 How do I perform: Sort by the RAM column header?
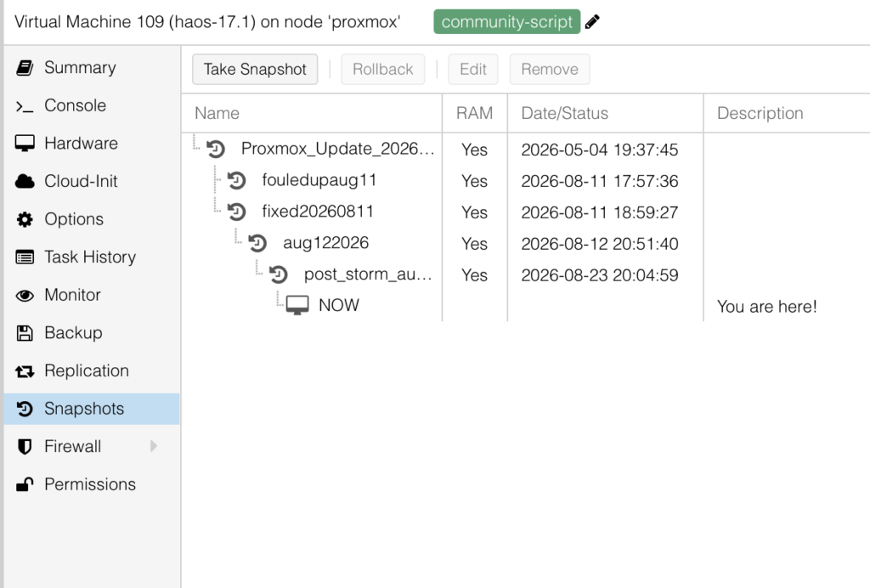(474, 113)
